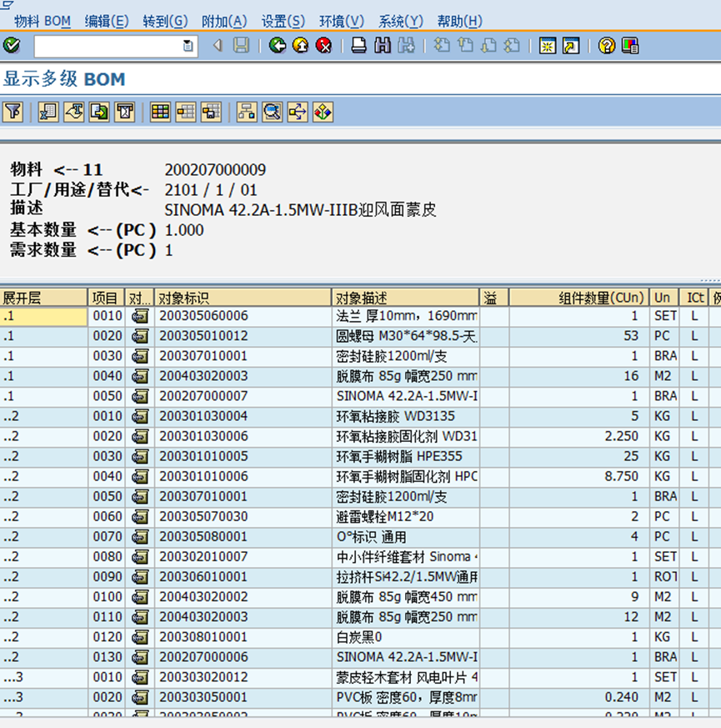Click the Export to Spreadsheet icon
The image size is (721, 728).
coord(48,112)
